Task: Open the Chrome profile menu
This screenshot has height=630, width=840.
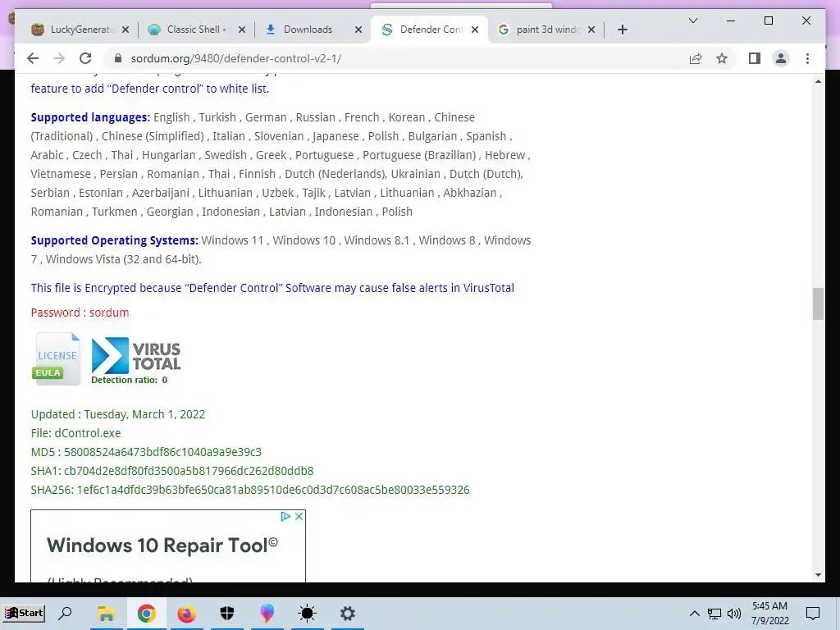Action: [781, 58]
